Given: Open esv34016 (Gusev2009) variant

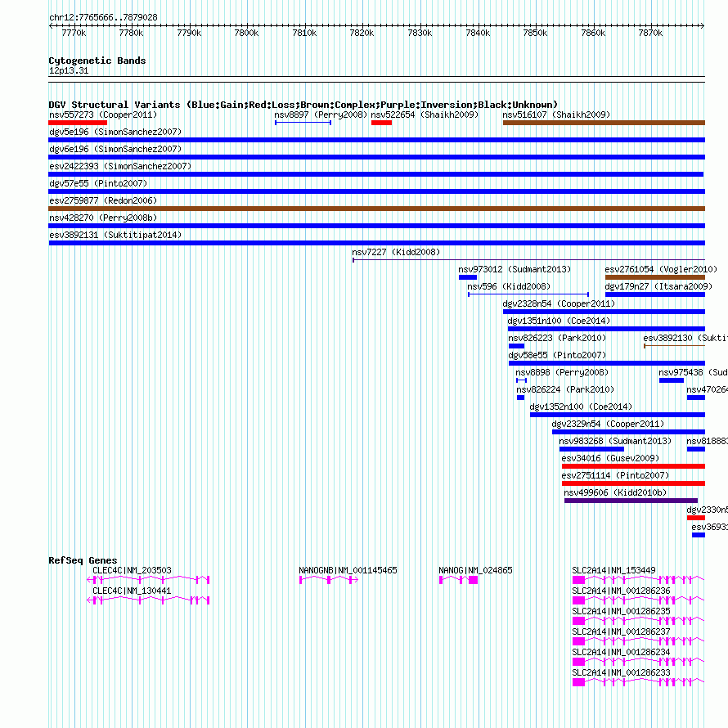Looking at the screenshot, I should click(x=610, y=458).
